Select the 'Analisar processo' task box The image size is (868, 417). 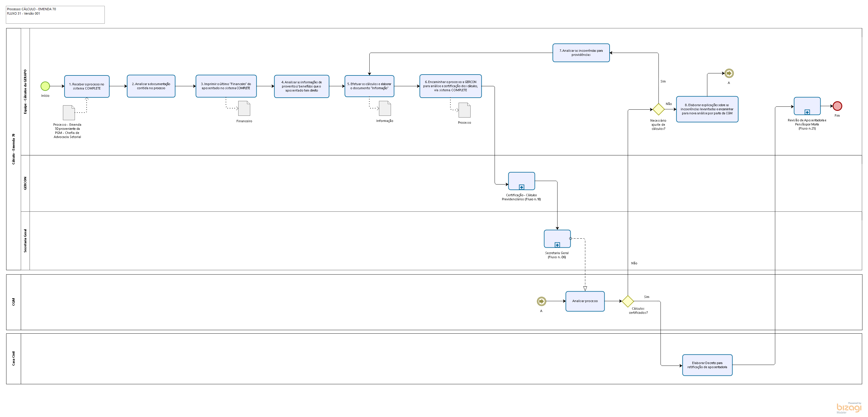[585, 301]
